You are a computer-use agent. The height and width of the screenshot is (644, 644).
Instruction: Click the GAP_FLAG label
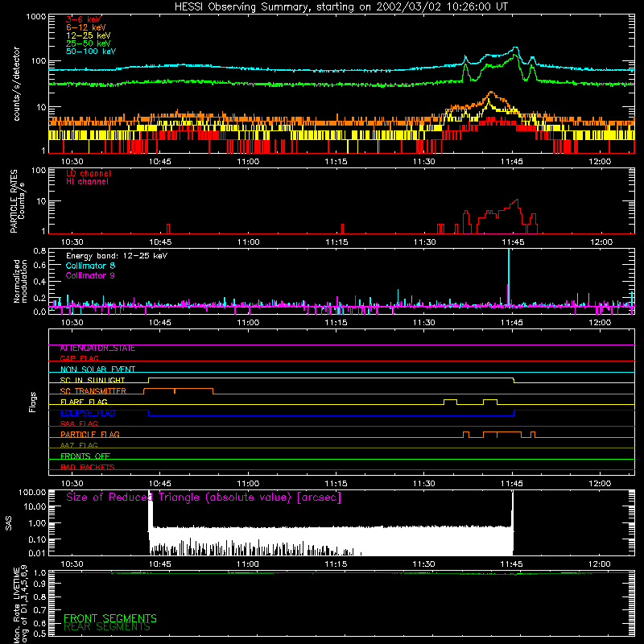coord(79,358)
